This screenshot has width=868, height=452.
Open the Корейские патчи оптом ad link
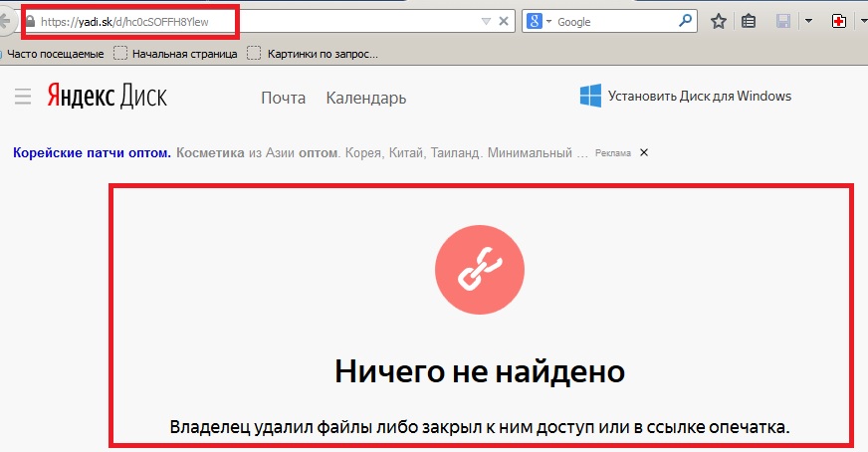(92, 153)
